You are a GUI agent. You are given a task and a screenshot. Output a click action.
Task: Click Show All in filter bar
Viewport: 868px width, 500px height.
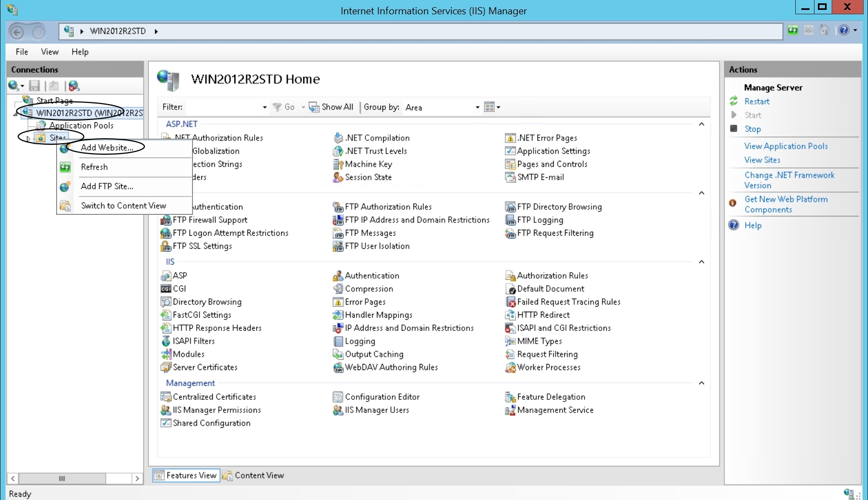(331, 107)
